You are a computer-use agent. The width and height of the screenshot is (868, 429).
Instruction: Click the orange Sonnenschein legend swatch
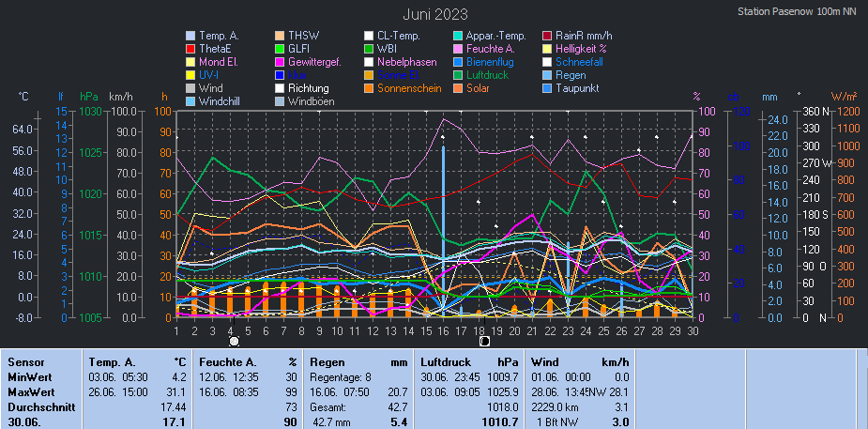tap(368, 88)
